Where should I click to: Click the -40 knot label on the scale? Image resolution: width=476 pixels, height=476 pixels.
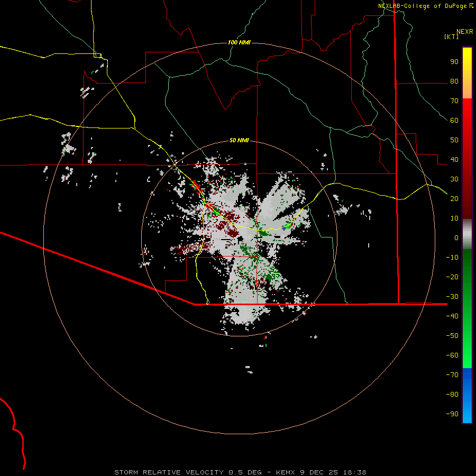[452, 316]
